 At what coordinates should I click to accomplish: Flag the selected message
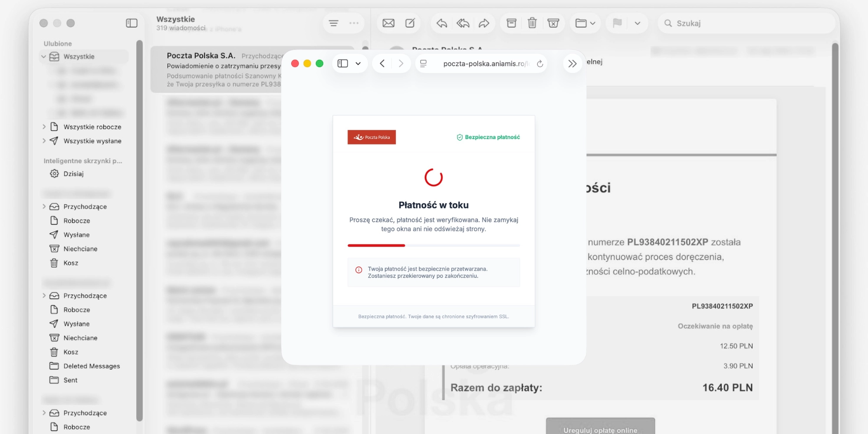(617, 23)
